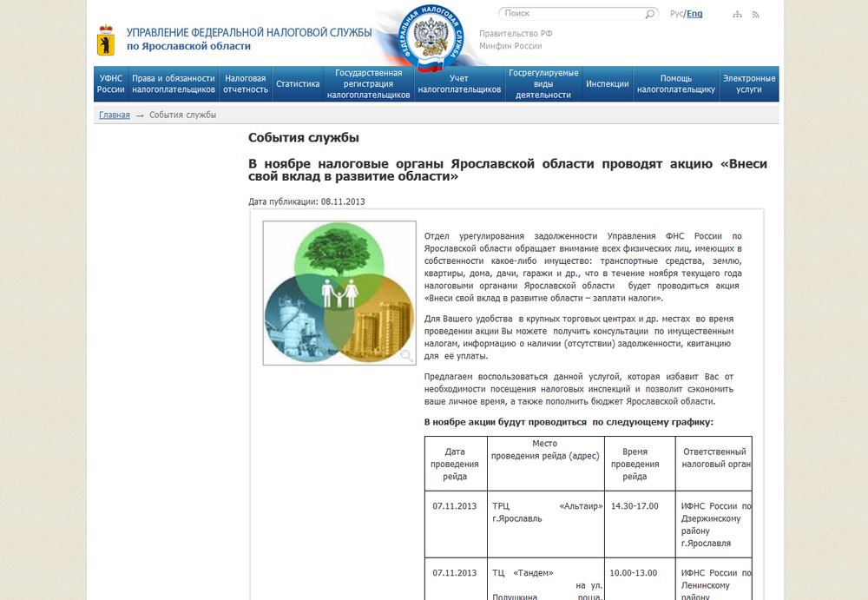Screen dimensions: 868x600
Task: Click the site title Управление Федеральной Налоговой Службы
Action: click(x=249, y=33)
